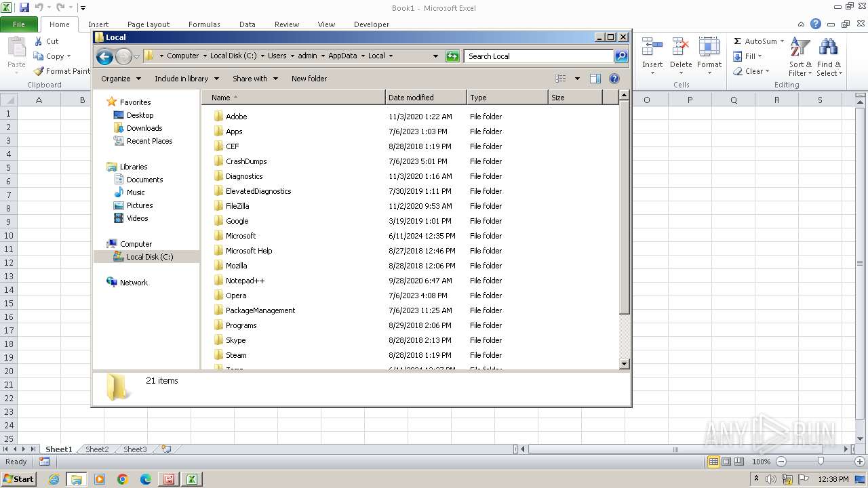Switch to Page Break Preview in status bar
Viewport: 868px width, 488px height.
coord(739,462)
